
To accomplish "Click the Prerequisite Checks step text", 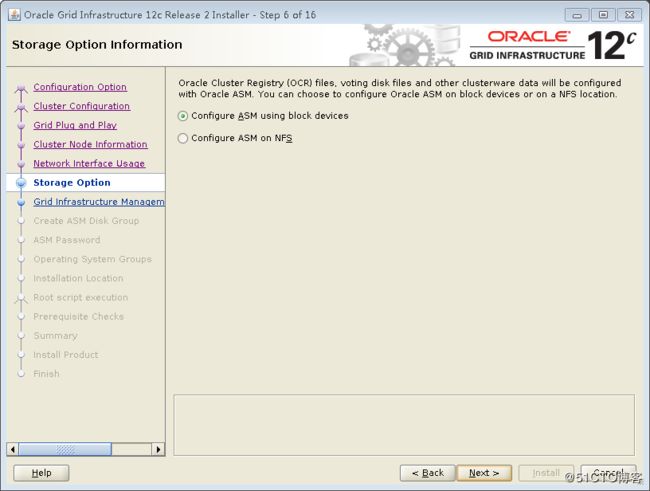I will tap(79, 316).
